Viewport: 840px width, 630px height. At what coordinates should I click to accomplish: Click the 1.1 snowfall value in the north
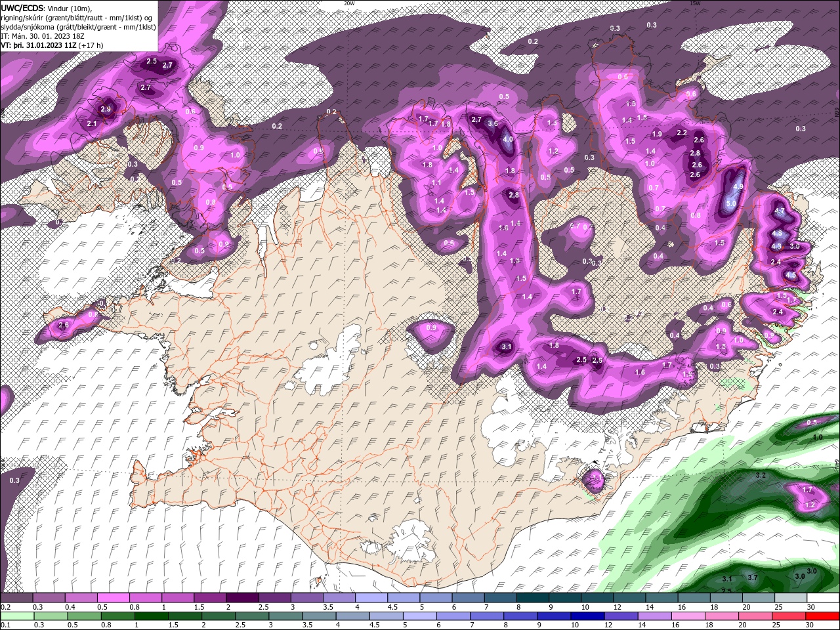pos(436,182)
